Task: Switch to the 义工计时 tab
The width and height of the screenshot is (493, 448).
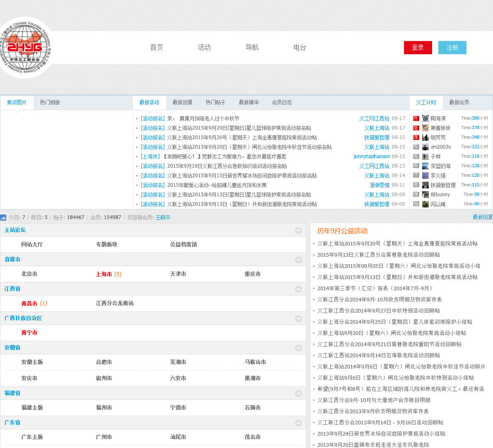Action: (426, 102)
